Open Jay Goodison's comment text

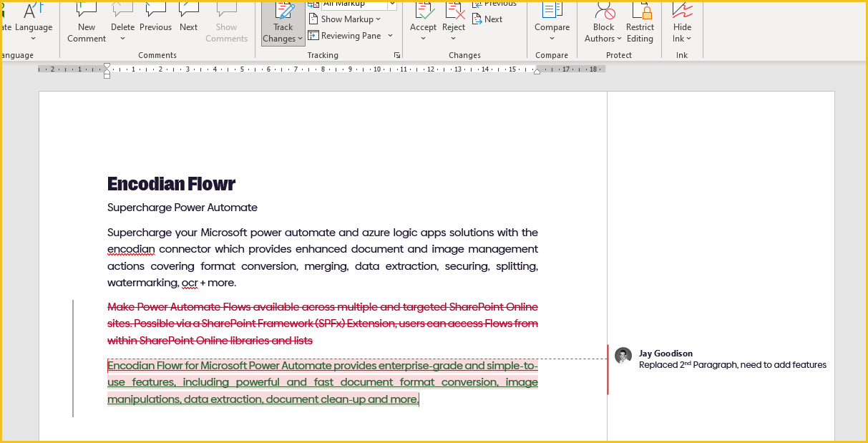coord(733,365)
